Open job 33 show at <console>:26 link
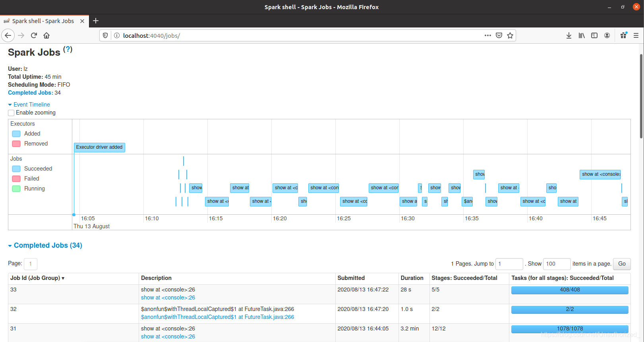Image resolution: width=644 pixels, height=342 pixels. 168,297
